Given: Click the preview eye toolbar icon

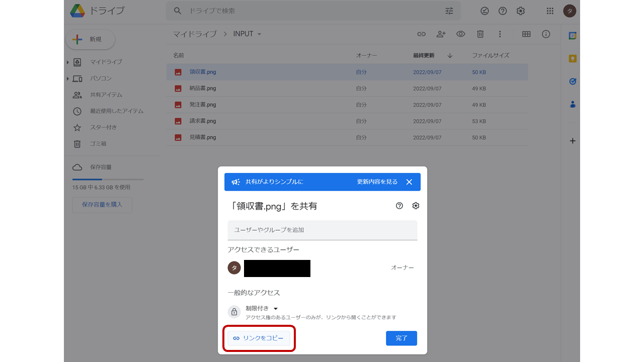Looking at the screenshot, I should point(460,34).
